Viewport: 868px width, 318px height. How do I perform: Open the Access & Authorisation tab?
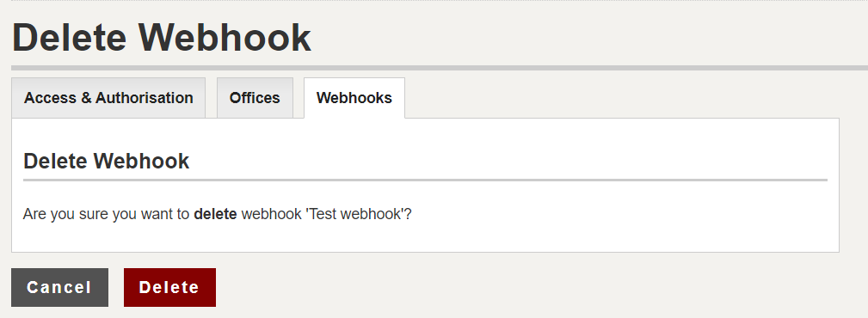click(108, 98)
